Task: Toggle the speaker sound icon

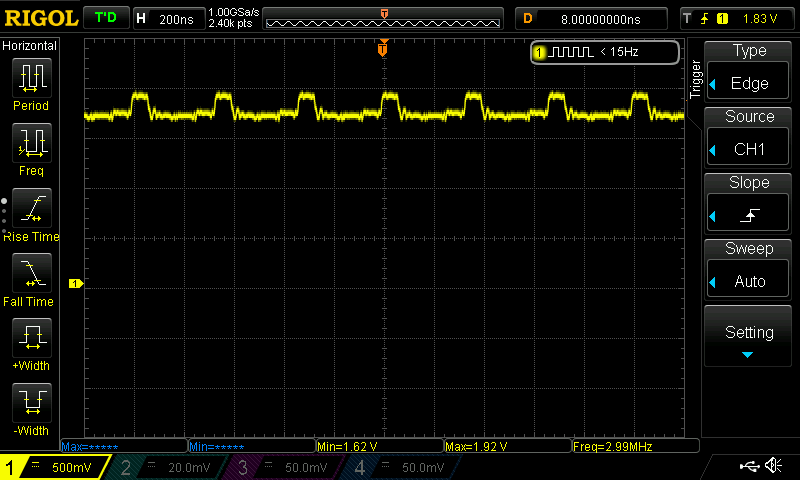Action: [x=773, y=466]
